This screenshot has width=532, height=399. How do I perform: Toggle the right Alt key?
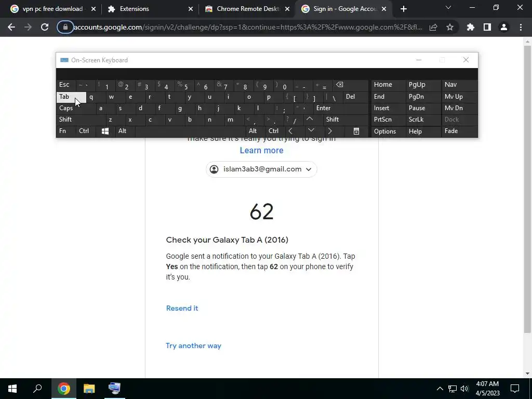255,131
